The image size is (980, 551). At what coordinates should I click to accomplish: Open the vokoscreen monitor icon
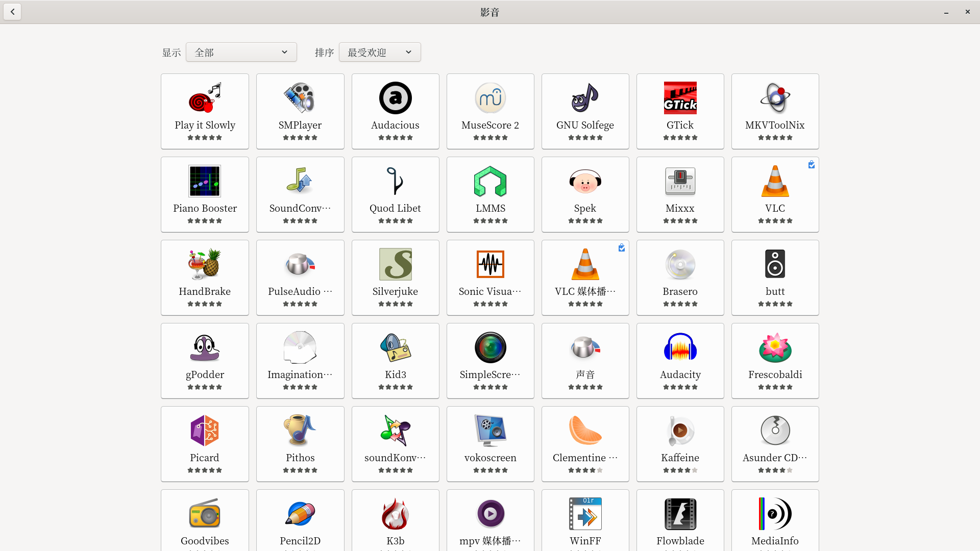tap(491, 430)
